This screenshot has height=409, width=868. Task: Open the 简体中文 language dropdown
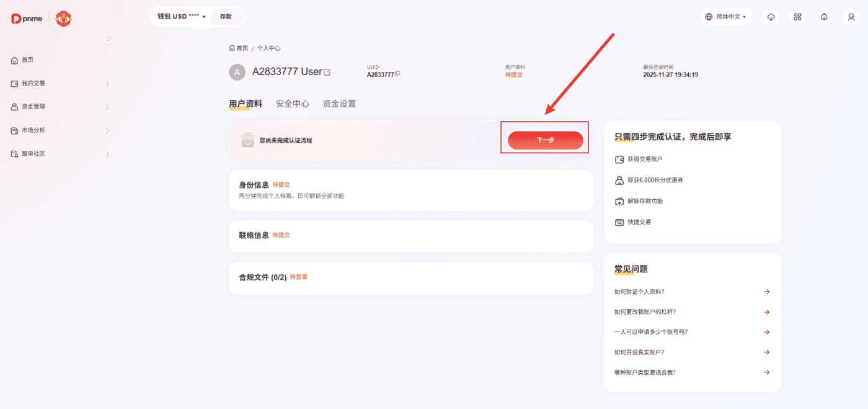click(727, 17)
